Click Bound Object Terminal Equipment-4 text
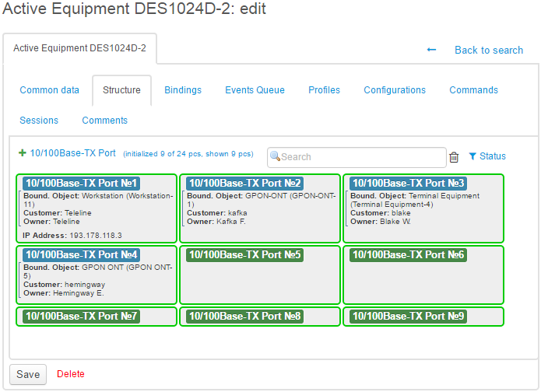This screenshot has width=541, height=392. [415, 200]
